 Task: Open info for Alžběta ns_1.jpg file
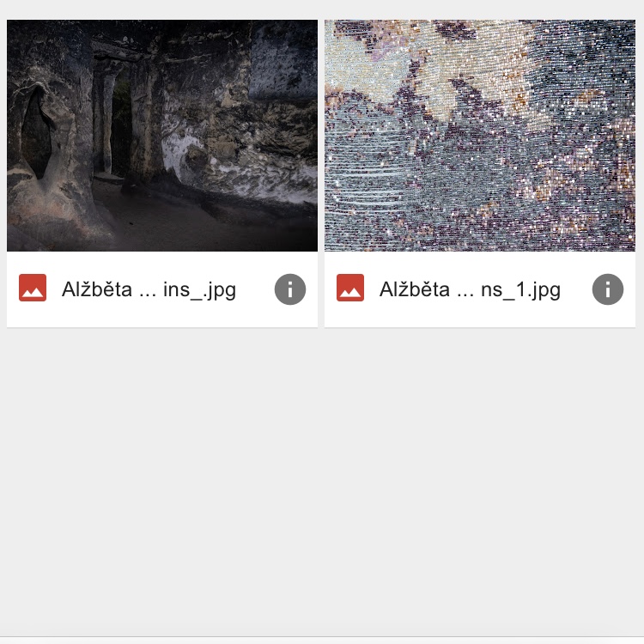coord(607,289)
